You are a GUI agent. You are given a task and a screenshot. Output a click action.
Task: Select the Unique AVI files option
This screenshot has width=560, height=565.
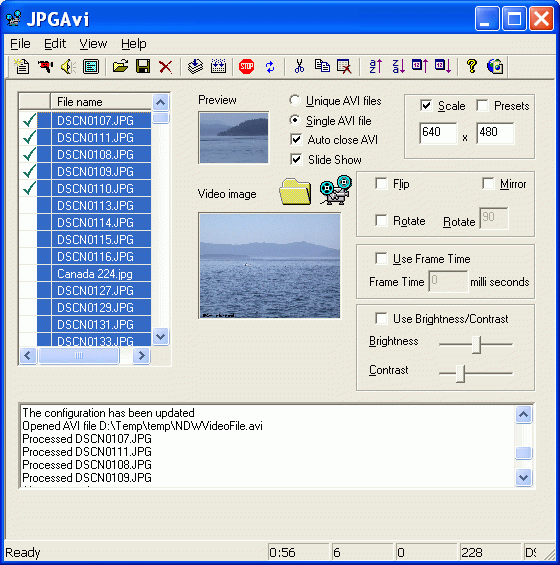coord(295,100)
